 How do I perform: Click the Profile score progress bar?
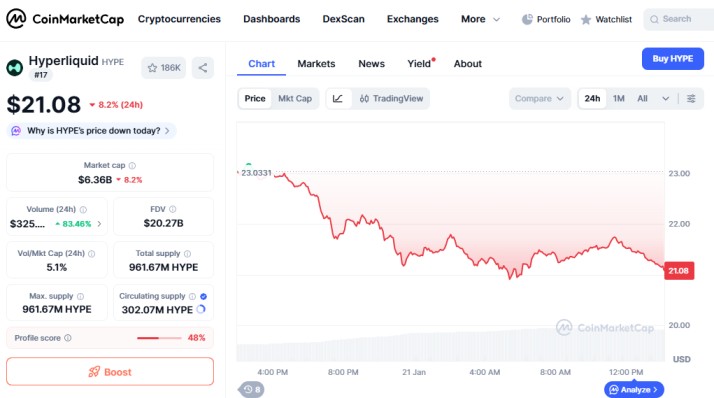[159, 338]
